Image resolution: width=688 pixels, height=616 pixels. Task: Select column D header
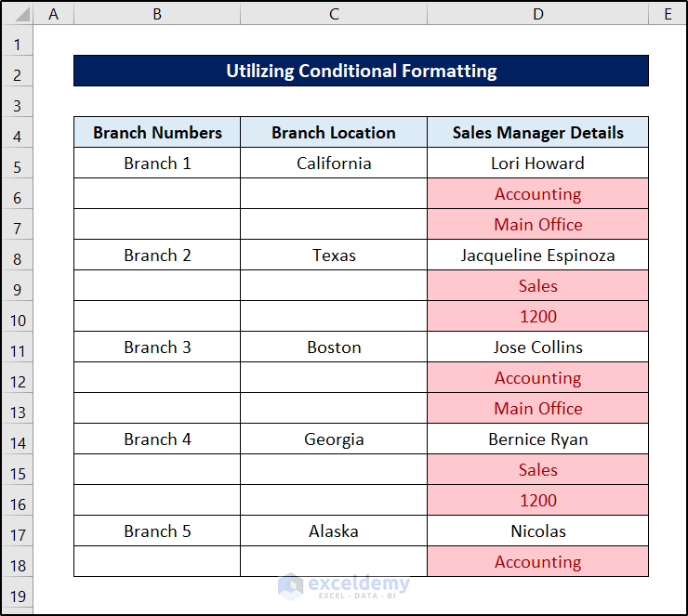click(537, 14)
